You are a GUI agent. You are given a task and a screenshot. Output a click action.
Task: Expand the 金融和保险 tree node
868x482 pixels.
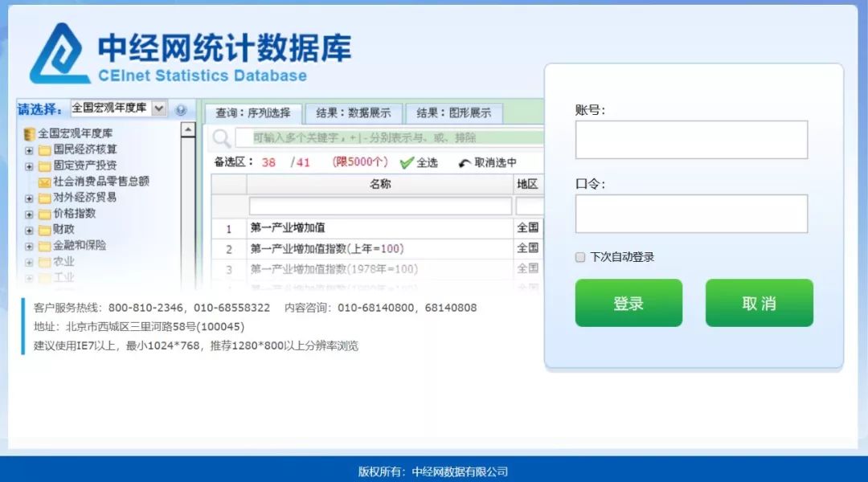[30, 247]
